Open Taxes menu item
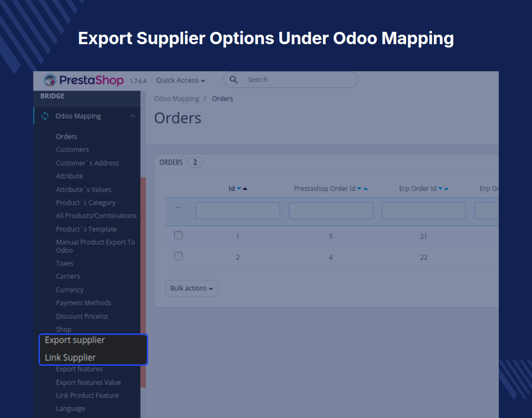 (65, 263)
